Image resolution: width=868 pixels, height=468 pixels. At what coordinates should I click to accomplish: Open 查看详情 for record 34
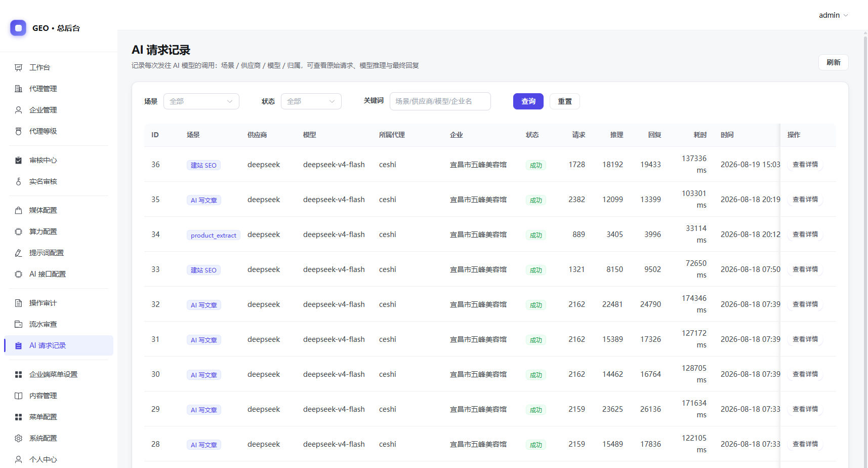[805, 235]
